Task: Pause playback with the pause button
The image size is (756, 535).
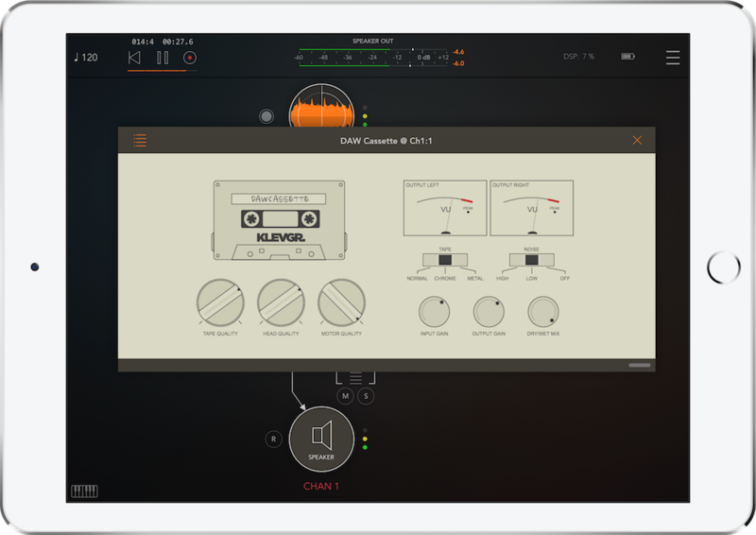Action: pyautogui.click(x=163, y=58)
